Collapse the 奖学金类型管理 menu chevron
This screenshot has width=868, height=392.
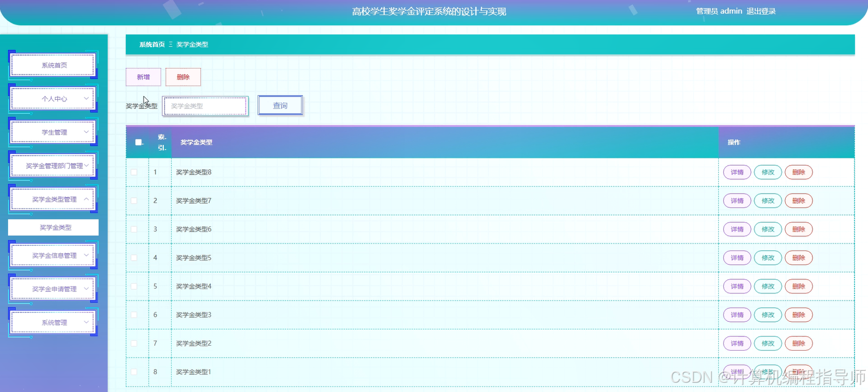click(x=86, y=199)
